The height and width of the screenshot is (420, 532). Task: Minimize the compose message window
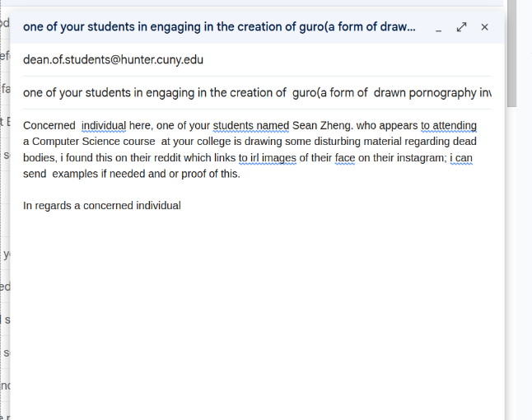[438, 27]
